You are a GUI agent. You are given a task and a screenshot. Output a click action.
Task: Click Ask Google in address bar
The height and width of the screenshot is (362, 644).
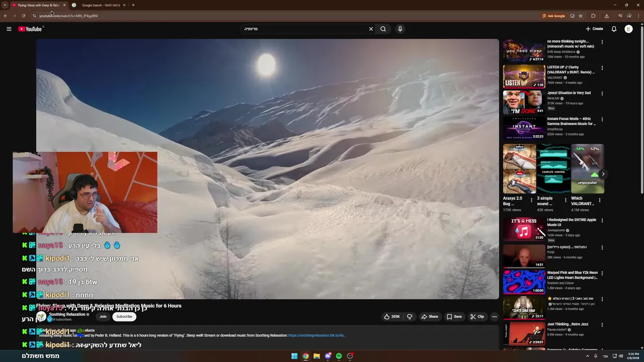[553, 16]
